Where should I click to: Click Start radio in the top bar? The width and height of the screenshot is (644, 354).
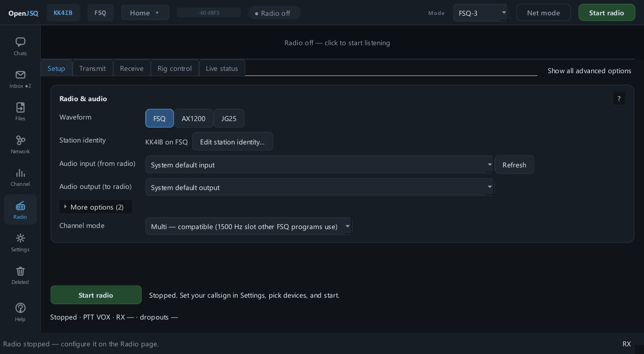[x=607, y=12]
